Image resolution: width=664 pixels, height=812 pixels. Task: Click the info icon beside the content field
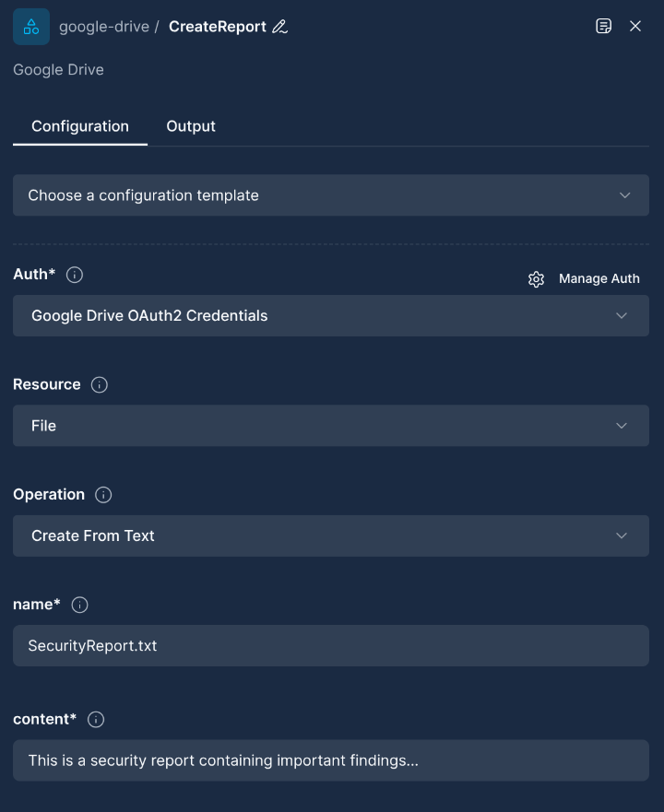(95, 719)
